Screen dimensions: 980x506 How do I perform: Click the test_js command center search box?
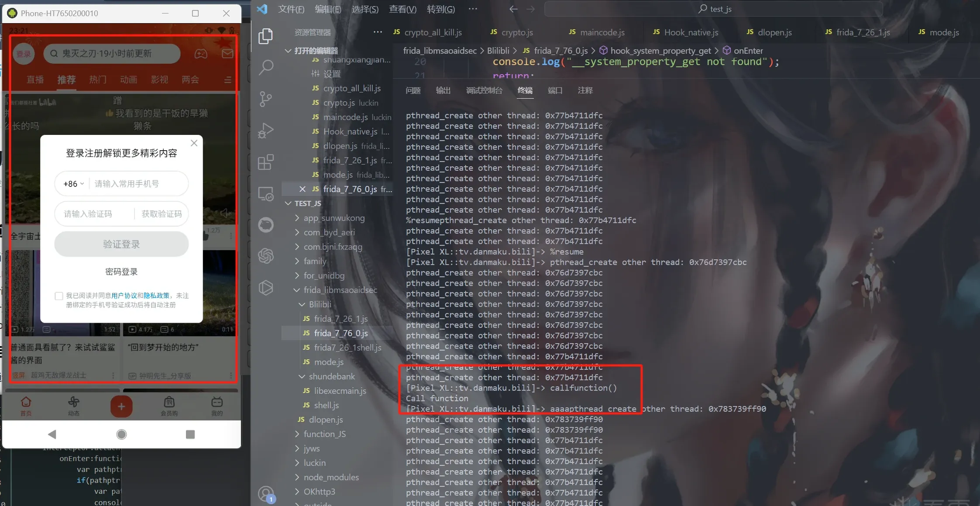[713, 9]
